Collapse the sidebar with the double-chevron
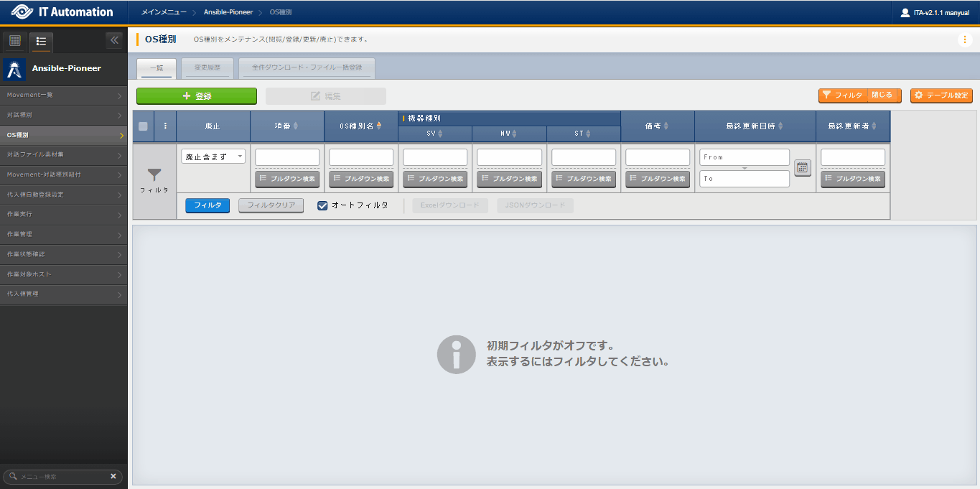 (x=114, y=41)
